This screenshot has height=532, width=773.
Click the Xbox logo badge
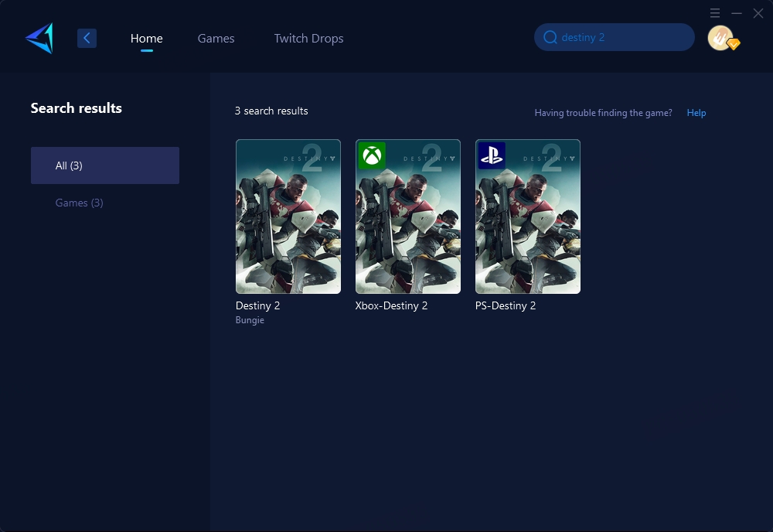click(372, 155)
